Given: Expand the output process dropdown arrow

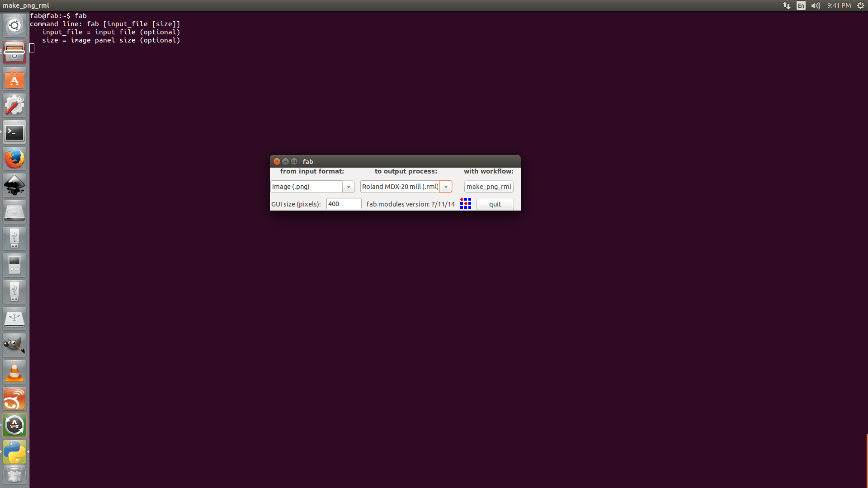Looking at the screenshot, I should point(446,187).
